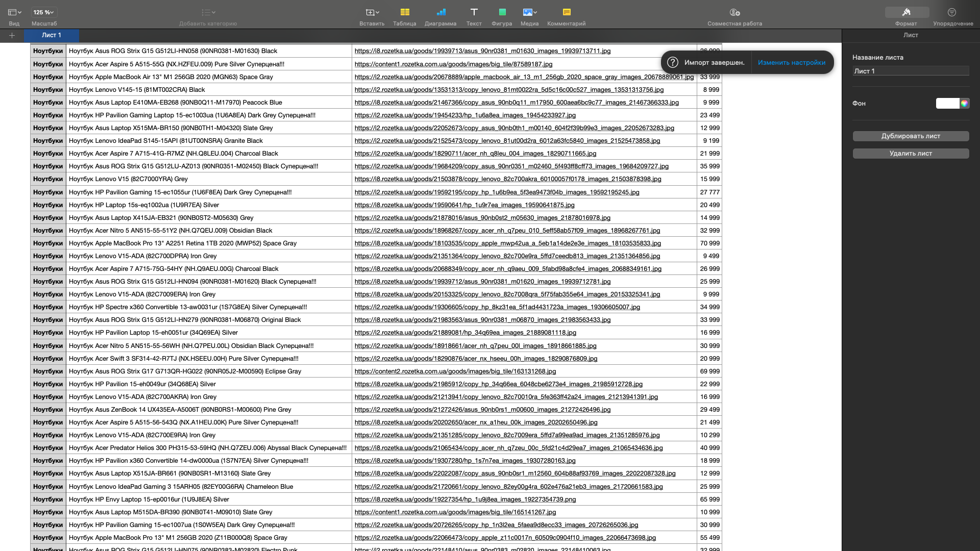
Task: Click Дублировать лист button
Action: coord(911,136)
